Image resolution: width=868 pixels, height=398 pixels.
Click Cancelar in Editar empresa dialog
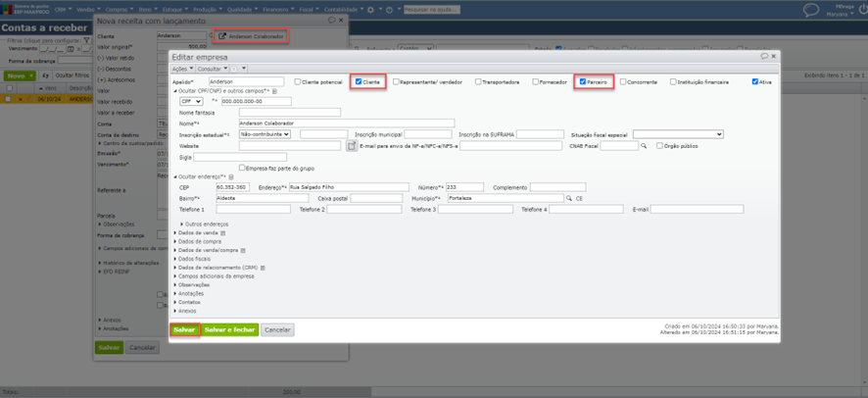(x=278, y=330)
